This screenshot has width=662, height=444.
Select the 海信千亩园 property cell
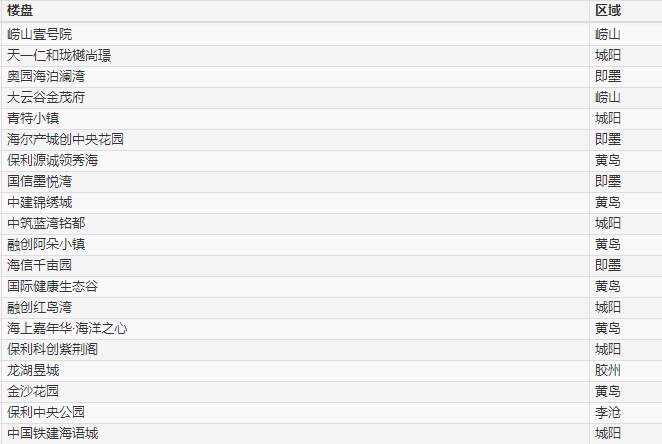point(39,265)
